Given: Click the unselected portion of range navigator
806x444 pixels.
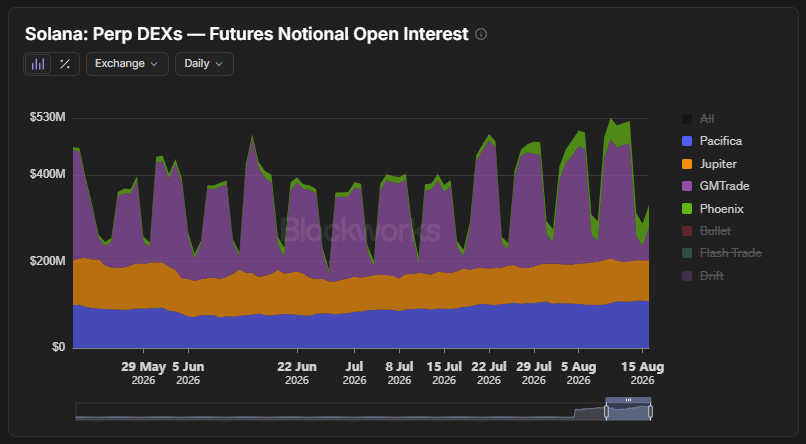Looking at the screenshot, I should point(339,412).
